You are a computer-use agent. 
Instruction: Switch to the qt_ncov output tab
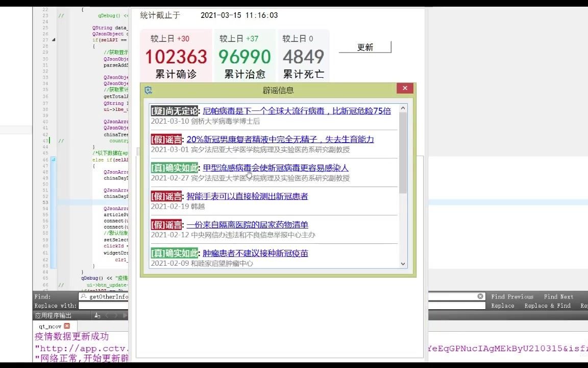[x=51, y=326]
